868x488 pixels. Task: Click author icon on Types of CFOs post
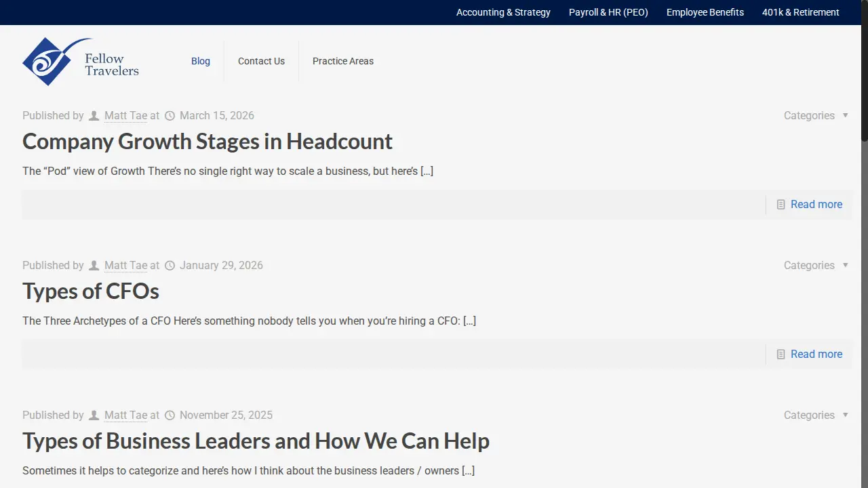click(94, 266)
